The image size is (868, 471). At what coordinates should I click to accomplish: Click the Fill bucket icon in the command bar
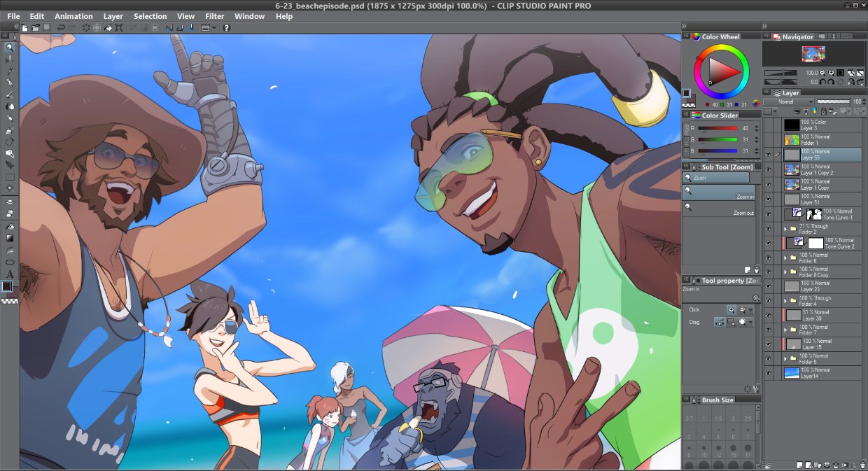[x=108, y=28]
